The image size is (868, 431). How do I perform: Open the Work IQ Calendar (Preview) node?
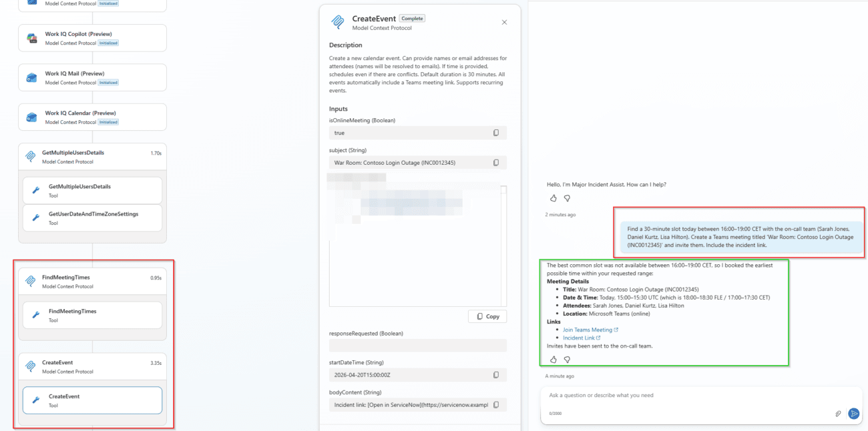pyautogui.click(x=92, y=117)
